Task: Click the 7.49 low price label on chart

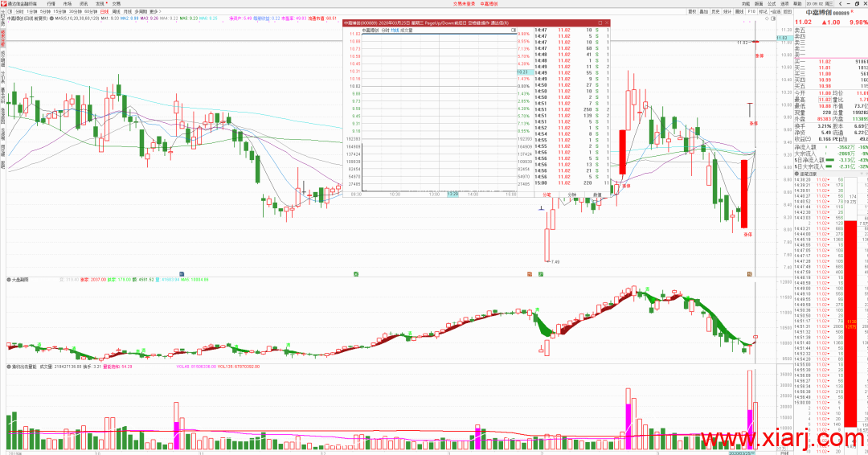Action: tap(555, 262)
